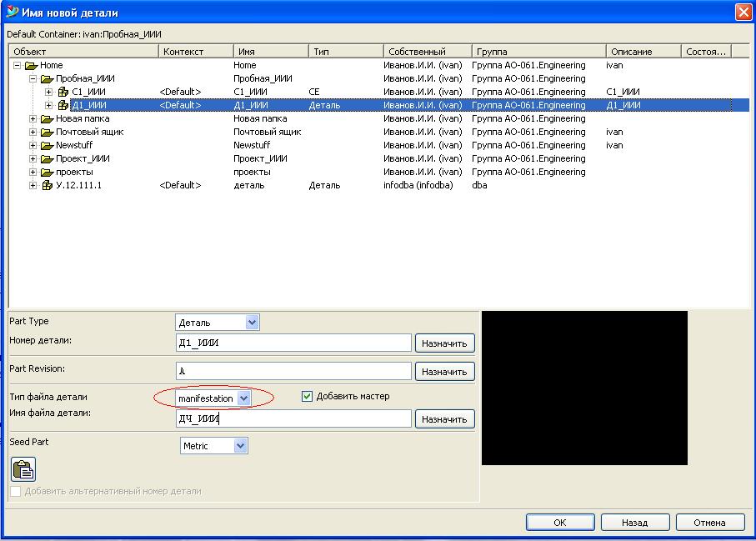
Task: Expand the Newstuff folder node
Action: [33, 145]
